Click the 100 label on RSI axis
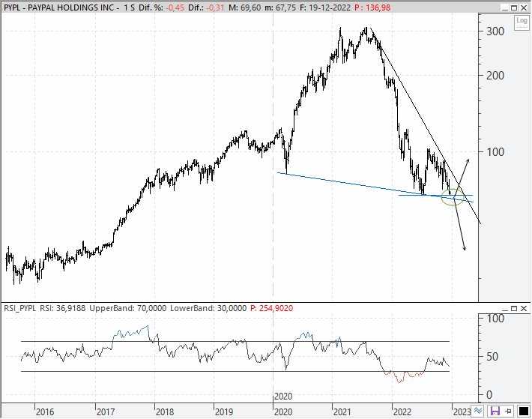The image size is (532, 419). click(495, 319)
